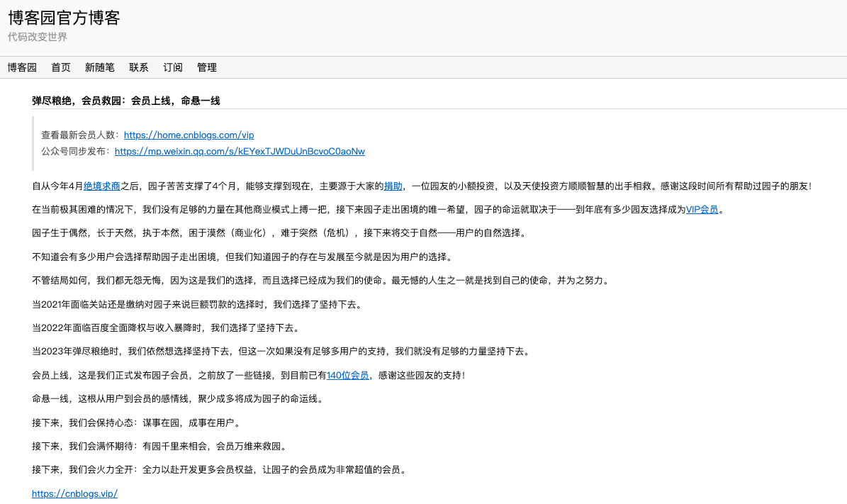Go to 首页 in the nav bar
Viewport: 847px width, 504px height.
(61, 67)
